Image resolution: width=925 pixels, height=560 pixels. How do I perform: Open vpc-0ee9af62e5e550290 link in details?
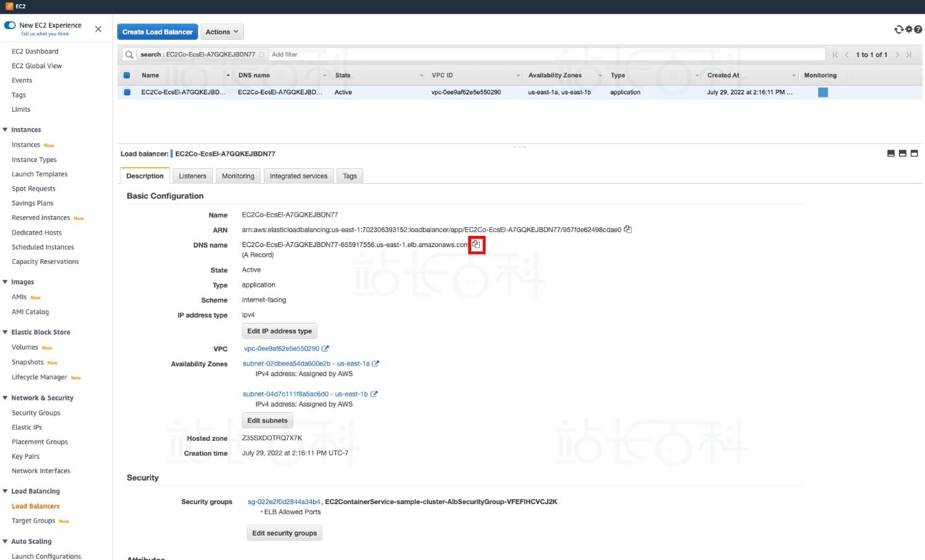coord(282,348)
